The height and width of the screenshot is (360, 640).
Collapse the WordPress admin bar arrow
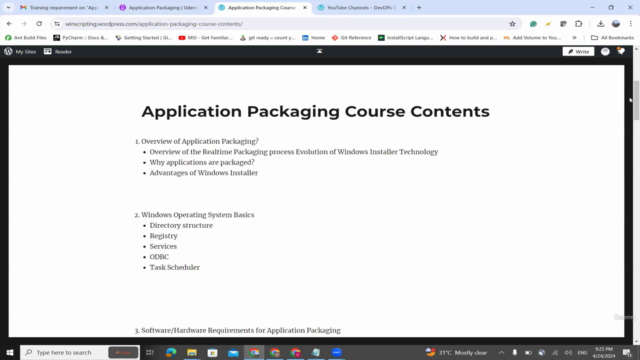click(320, 51)
